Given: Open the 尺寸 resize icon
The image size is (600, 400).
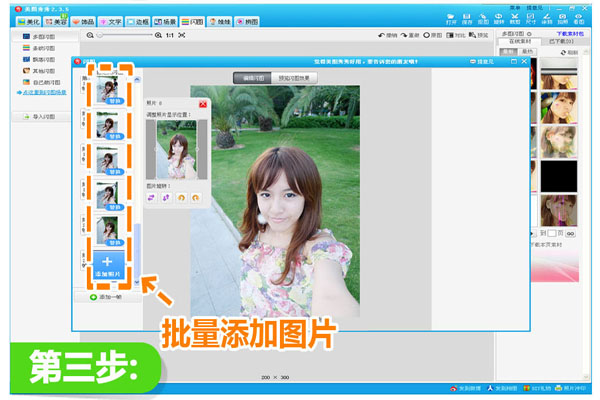Looking at the screenshot, I should 530,19.
